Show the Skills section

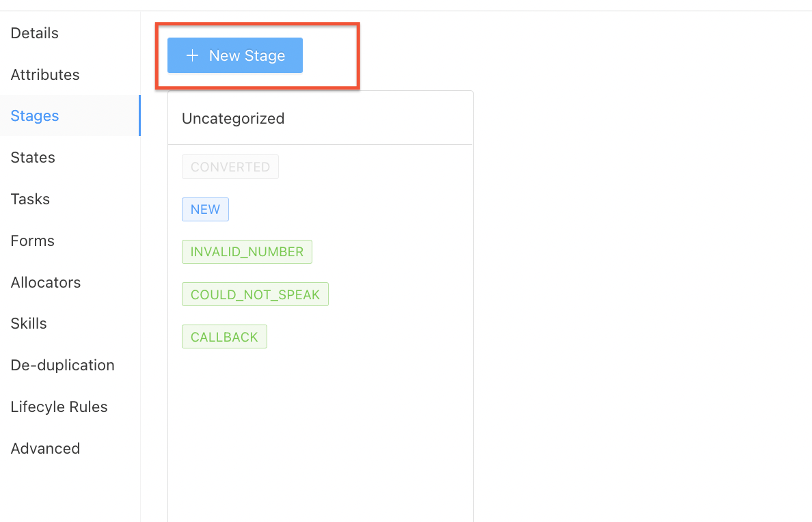(29, 324)
